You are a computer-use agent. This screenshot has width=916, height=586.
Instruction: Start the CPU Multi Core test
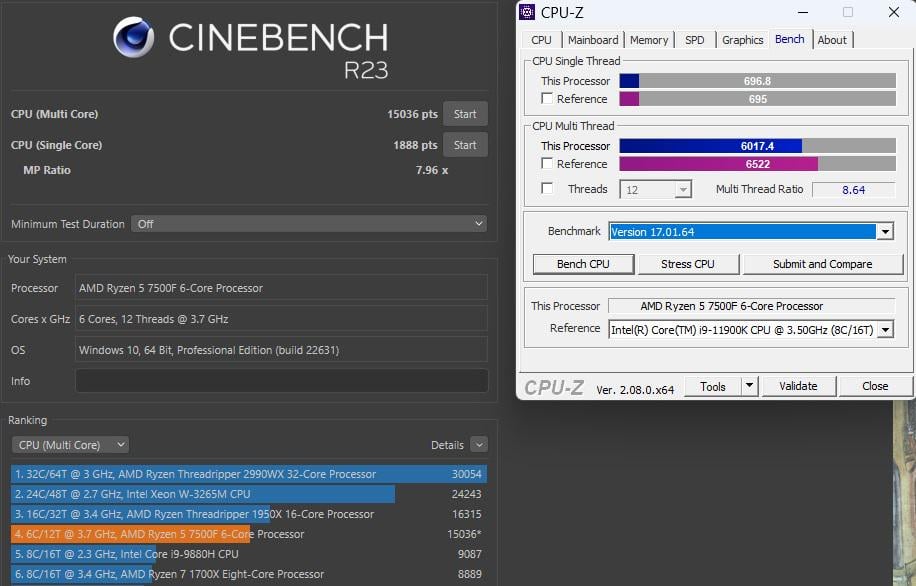pyautogui.click(x=465, y=114)
